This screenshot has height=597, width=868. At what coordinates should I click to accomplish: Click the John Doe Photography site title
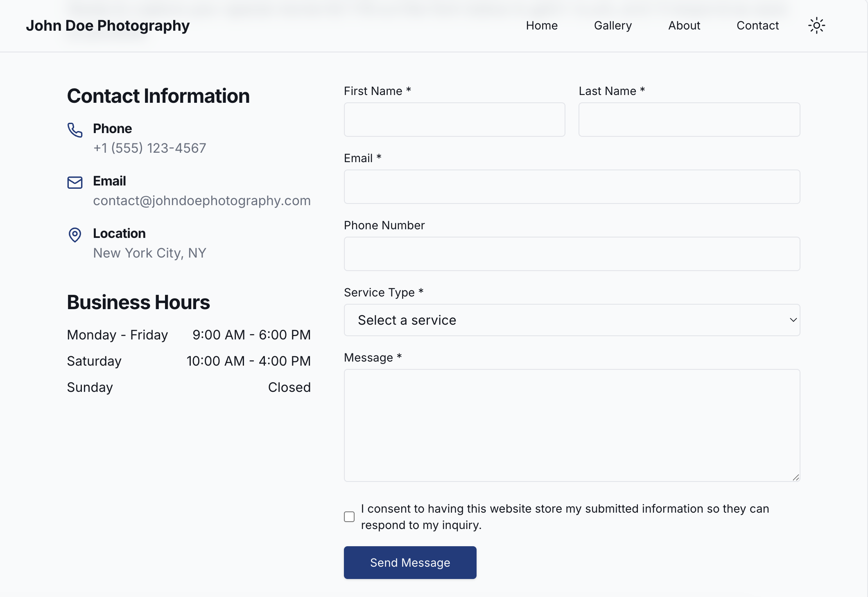(x=108, y=26)
